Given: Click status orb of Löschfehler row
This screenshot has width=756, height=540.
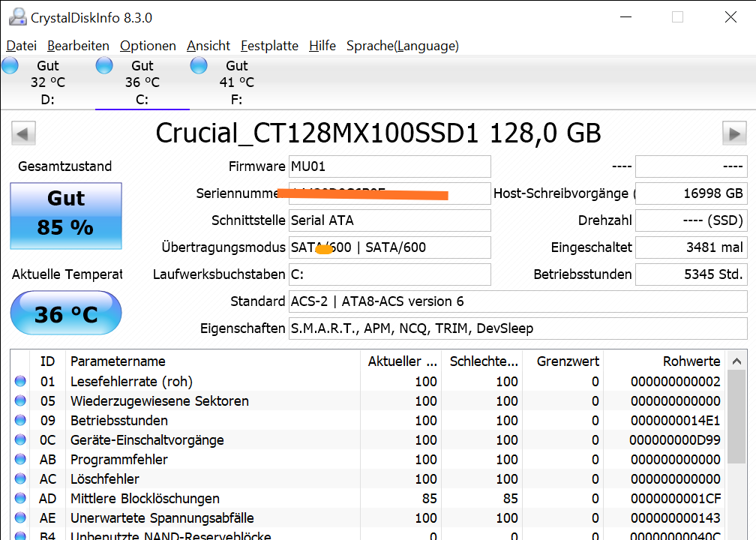Looking at the screenshot, I should pyautogui.click(x=20, y=478).
